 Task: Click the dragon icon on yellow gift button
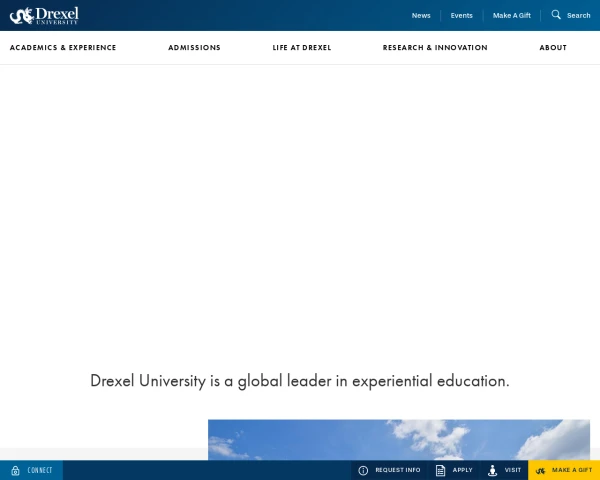point(540,470)
